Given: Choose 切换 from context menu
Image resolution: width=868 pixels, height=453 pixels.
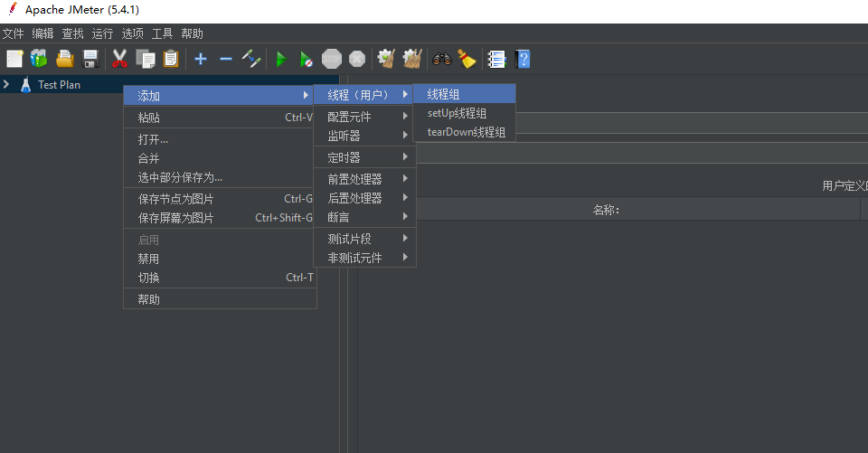Looking at the screenshot, I should pos(219,278).
